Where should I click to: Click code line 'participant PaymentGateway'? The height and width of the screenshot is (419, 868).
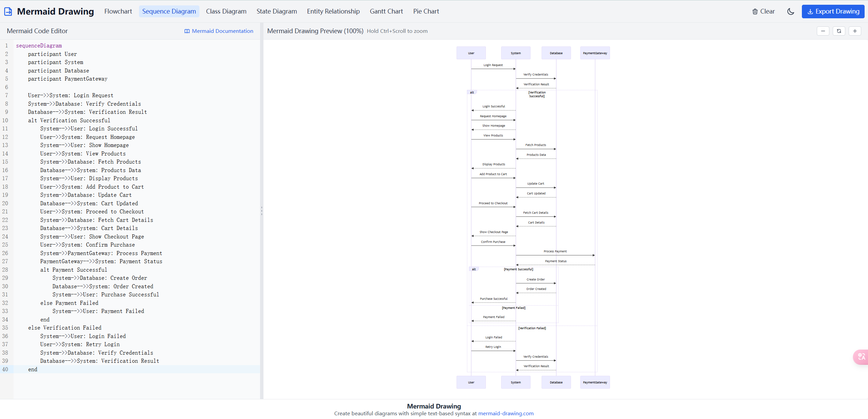click(68, 79)
